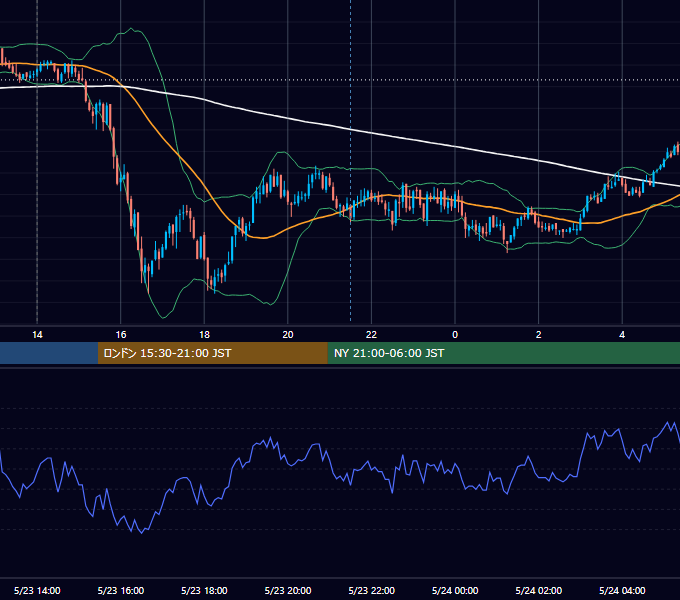Select the NY 21:00-06:00 JST session band

[503, 353]
